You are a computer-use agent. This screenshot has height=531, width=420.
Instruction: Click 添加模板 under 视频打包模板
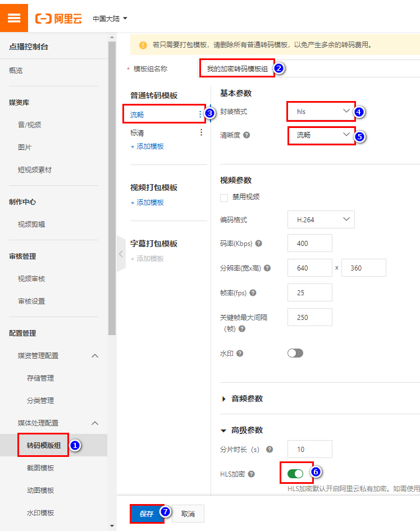147,203
